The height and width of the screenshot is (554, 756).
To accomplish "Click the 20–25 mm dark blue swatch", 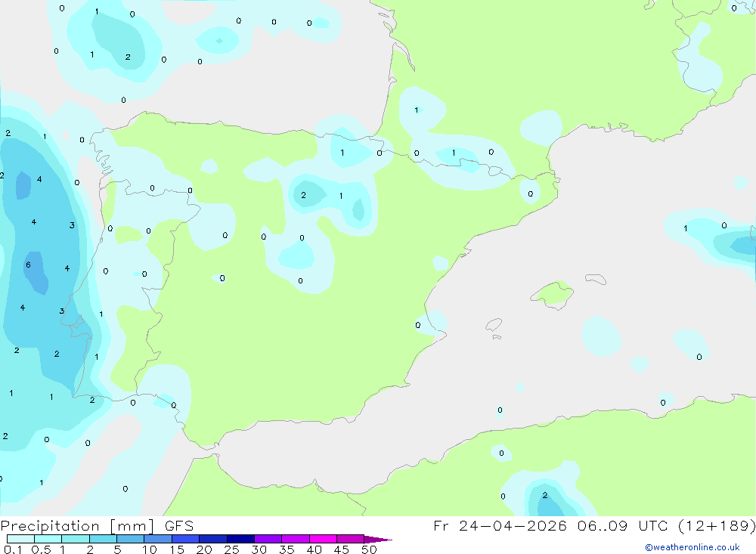I will (213, 539).
